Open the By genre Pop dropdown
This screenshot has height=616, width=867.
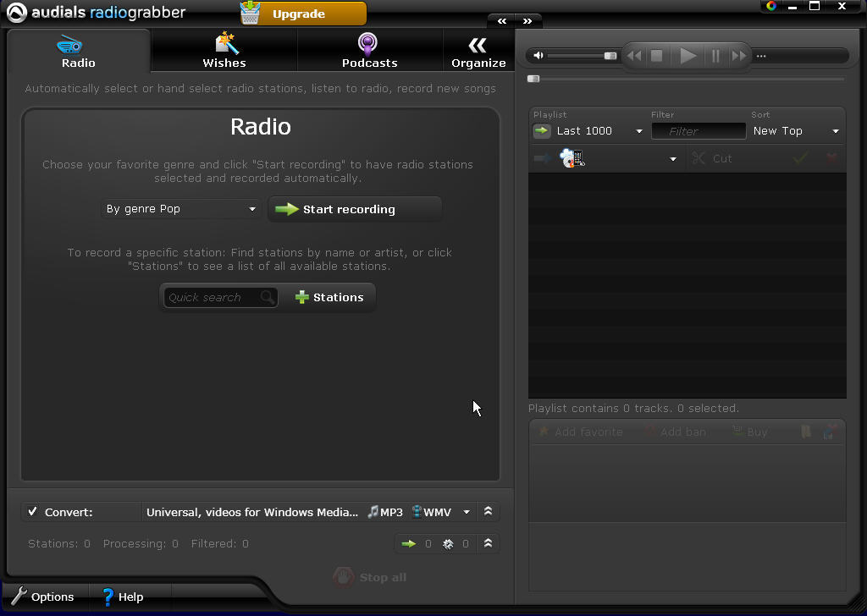pyautogui.click(x=180, y=208)
